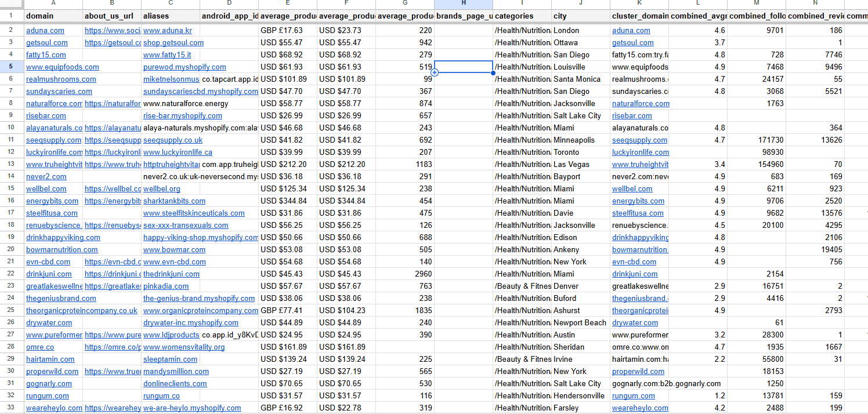
Task: Select the 'Hendersonville' city cell
Action: coord(581,395)
